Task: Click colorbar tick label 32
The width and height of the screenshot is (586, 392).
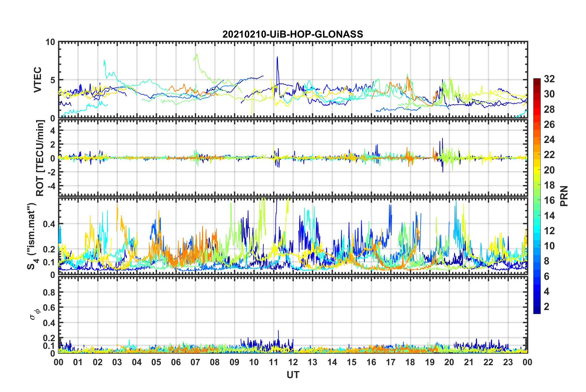Action: coord(549,79)
